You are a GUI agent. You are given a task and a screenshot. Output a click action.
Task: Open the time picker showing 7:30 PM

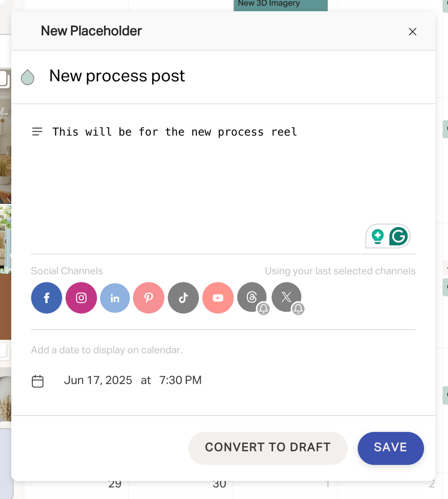pyautogui.click(x=180, y=380)
